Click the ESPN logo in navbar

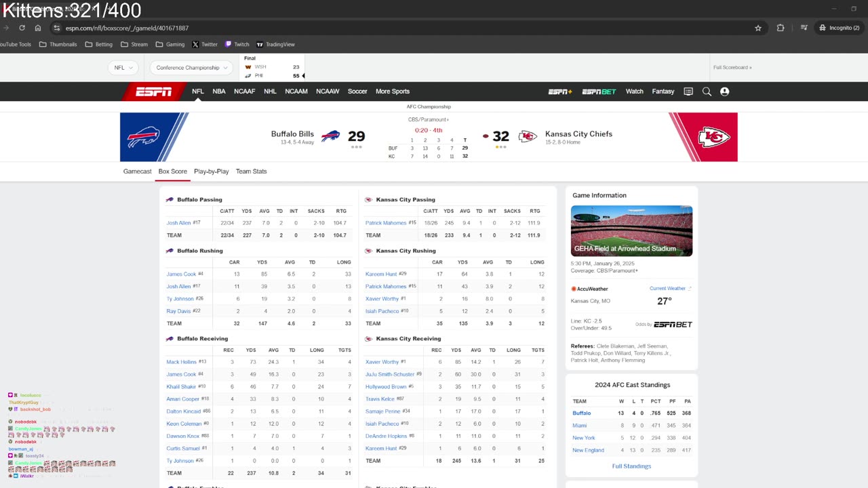tap(153, 91)
